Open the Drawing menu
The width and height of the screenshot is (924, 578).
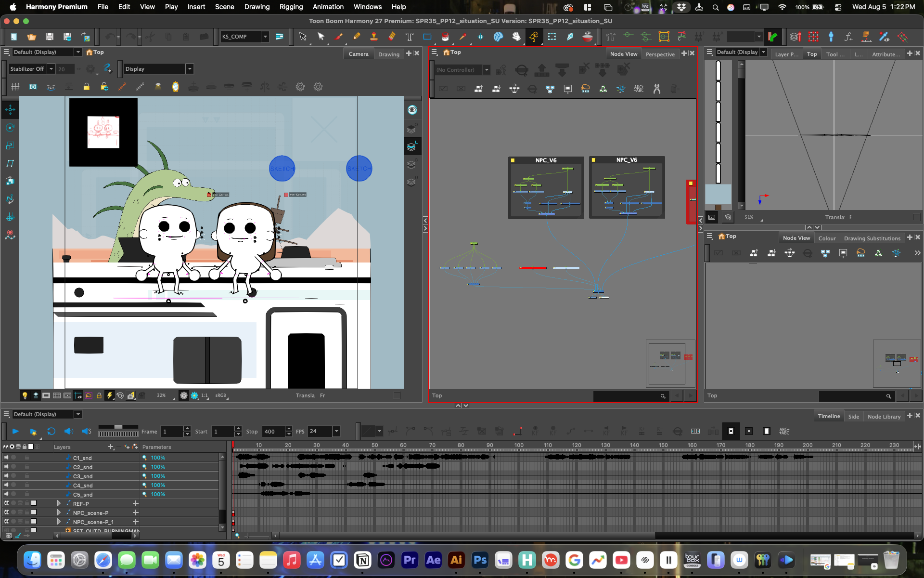257,7
